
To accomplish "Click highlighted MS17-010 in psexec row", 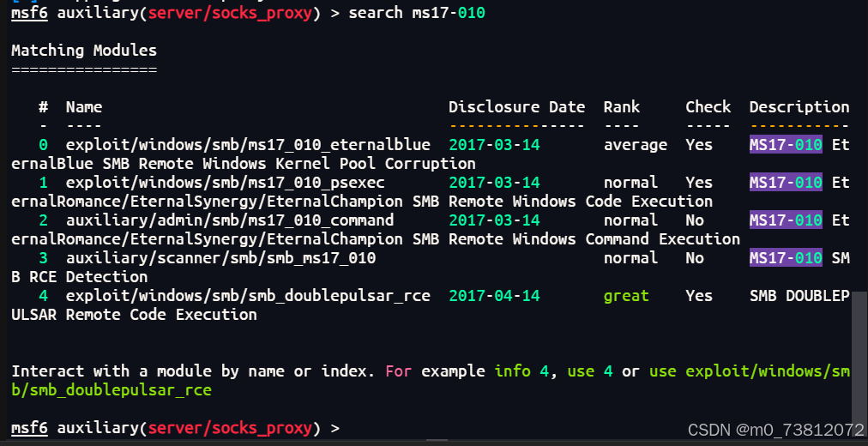I will (786, 183).
